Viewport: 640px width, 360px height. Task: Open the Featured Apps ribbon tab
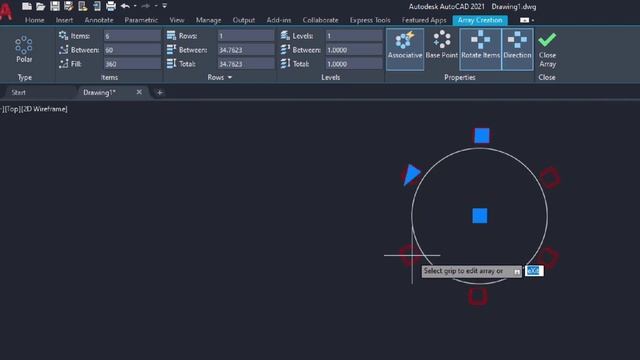[x=424, y=20]
